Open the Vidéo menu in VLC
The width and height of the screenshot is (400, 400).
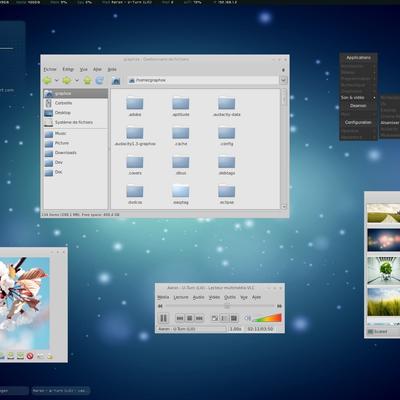(214, 297)
